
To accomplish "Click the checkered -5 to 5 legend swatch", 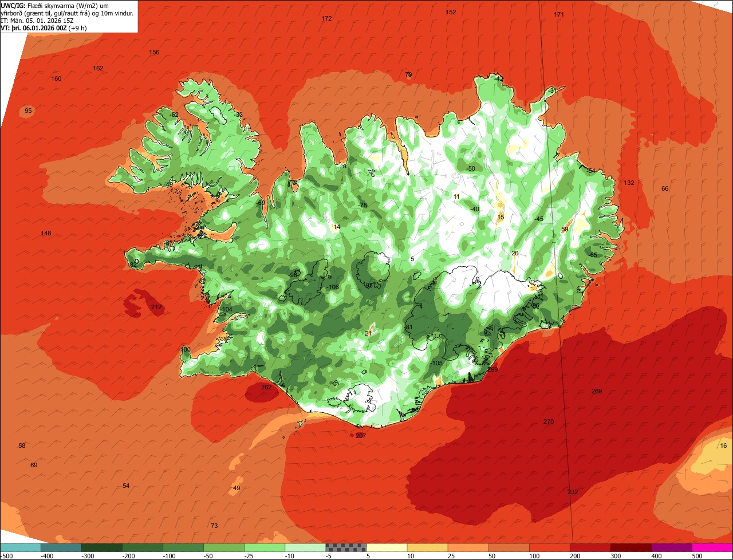I will pos(346,547).
